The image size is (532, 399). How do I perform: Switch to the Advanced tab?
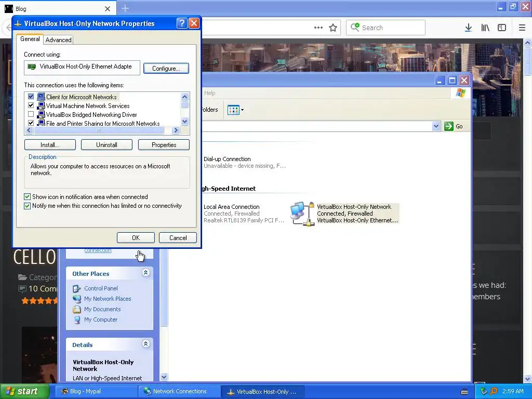click(58, 39)
